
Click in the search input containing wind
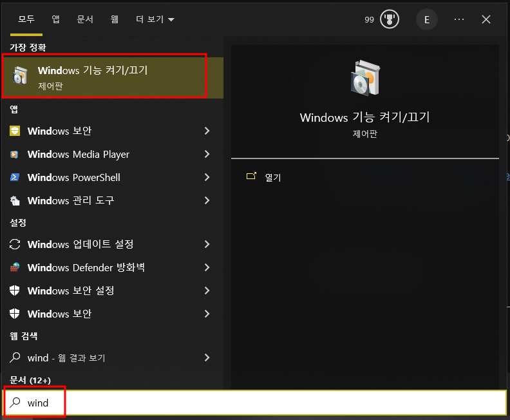click(254, 403)
